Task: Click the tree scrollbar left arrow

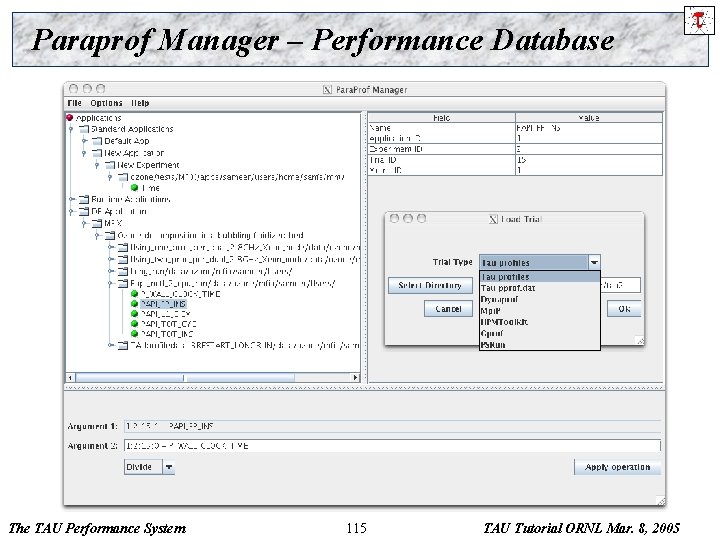Action: tap(70, 377)
